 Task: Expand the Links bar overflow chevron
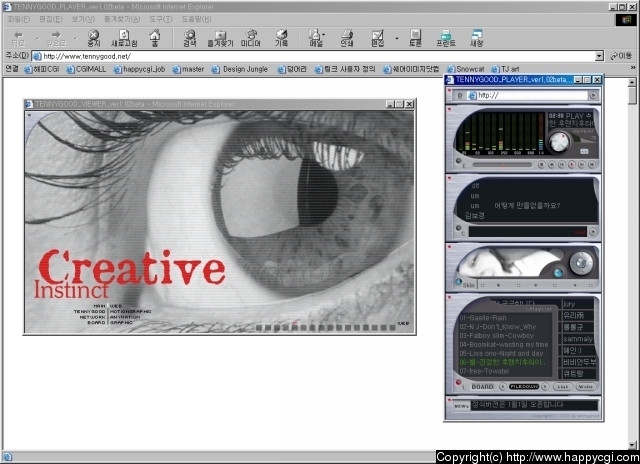coord(633,68)
